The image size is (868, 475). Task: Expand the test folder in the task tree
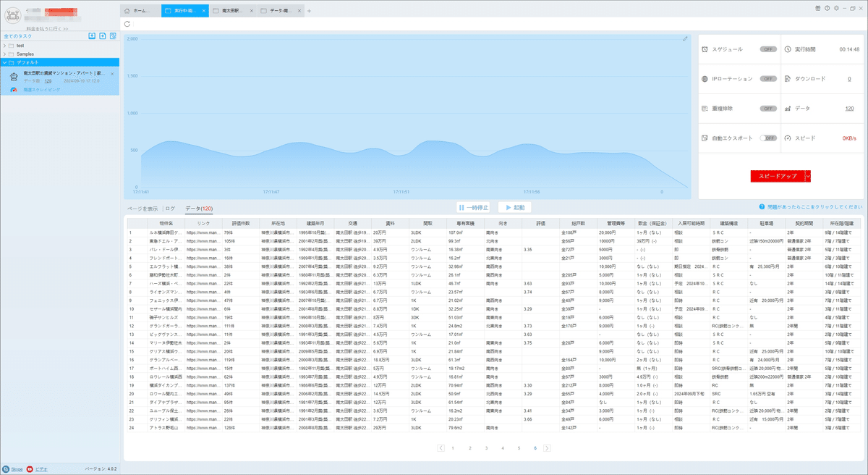(4, 46)
